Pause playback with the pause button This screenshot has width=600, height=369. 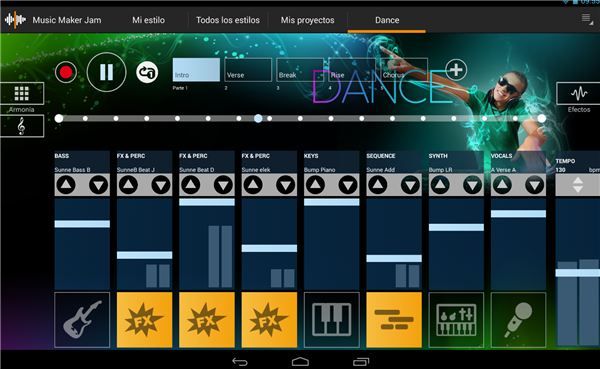pos(106,72)
